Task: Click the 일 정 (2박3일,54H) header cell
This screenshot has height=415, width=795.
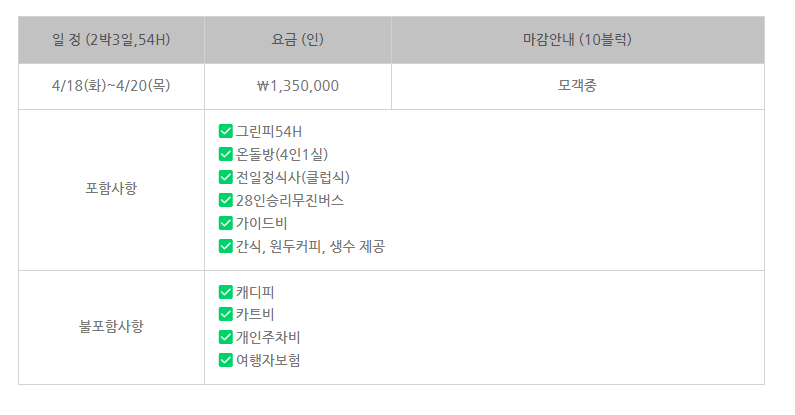Action: pos(112,40)
